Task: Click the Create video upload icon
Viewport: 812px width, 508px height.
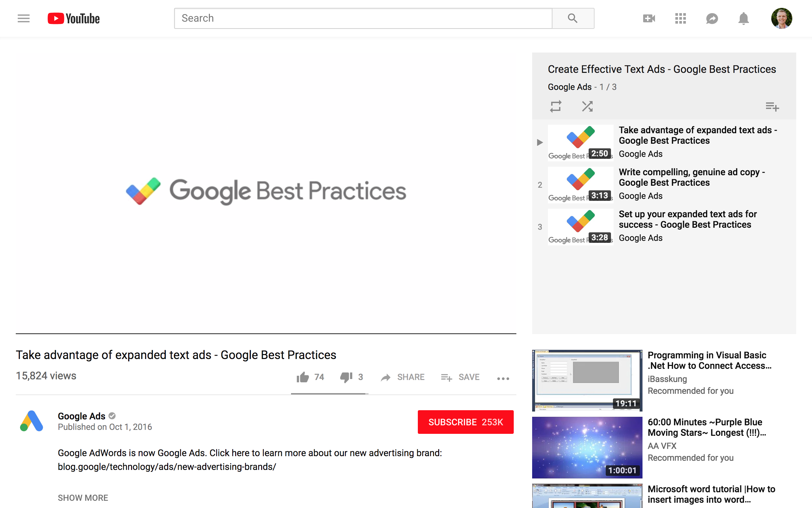Action: point(649,18)
